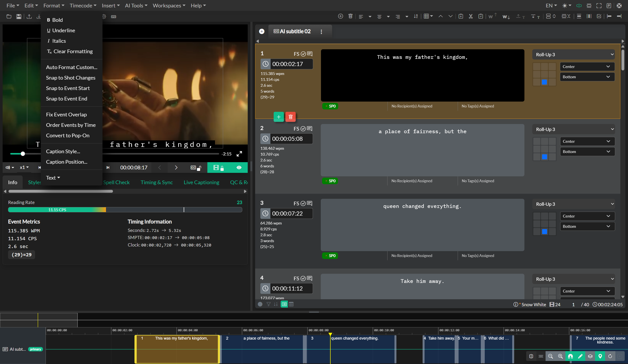Open the volume dropdown in player controls

(10, 167)
